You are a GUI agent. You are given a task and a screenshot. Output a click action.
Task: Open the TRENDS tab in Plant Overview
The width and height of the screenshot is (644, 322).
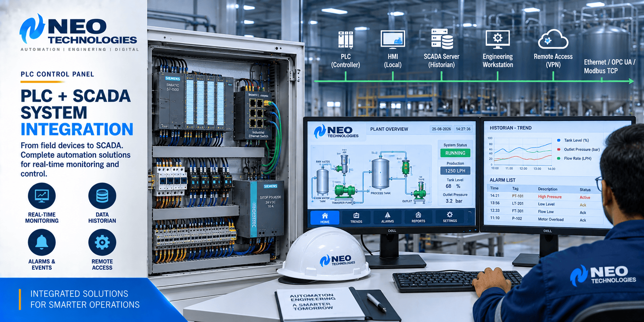pos(356,217)
